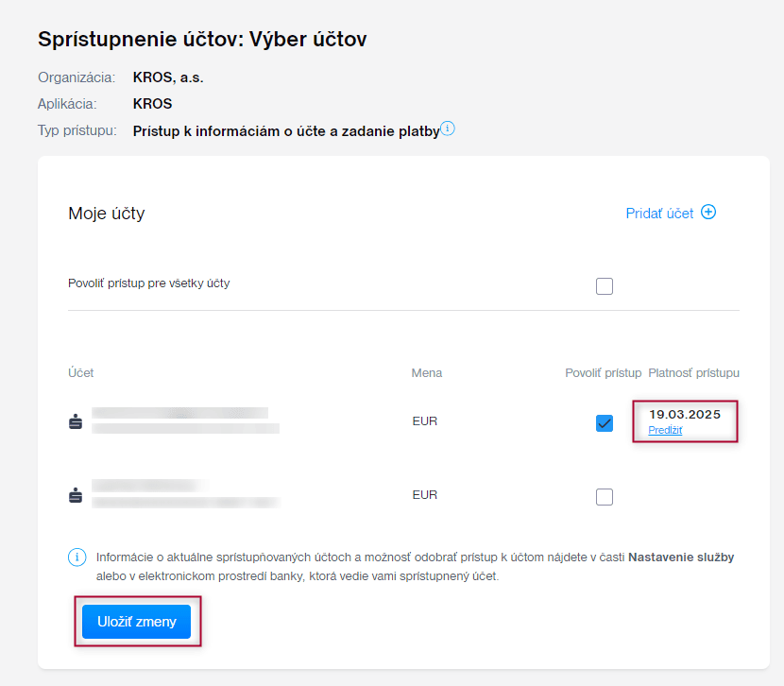The width and height of the screenshot is (784, 686).
Task: Enable access for all accounts checkbox
Action: 605,286
